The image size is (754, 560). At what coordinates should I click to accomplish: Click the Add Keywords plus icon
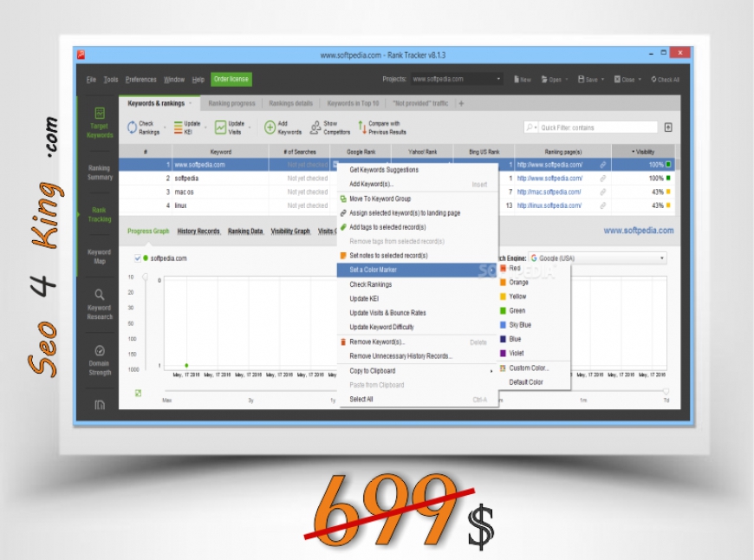[x=270, y=127]
